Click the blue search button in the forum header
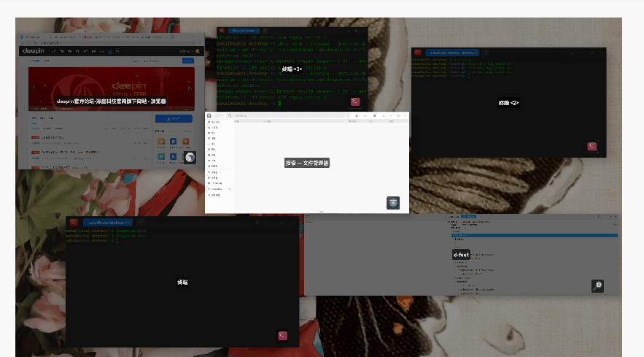The height and width of the screenshot is (357, 644). click(x=187, y=61)
